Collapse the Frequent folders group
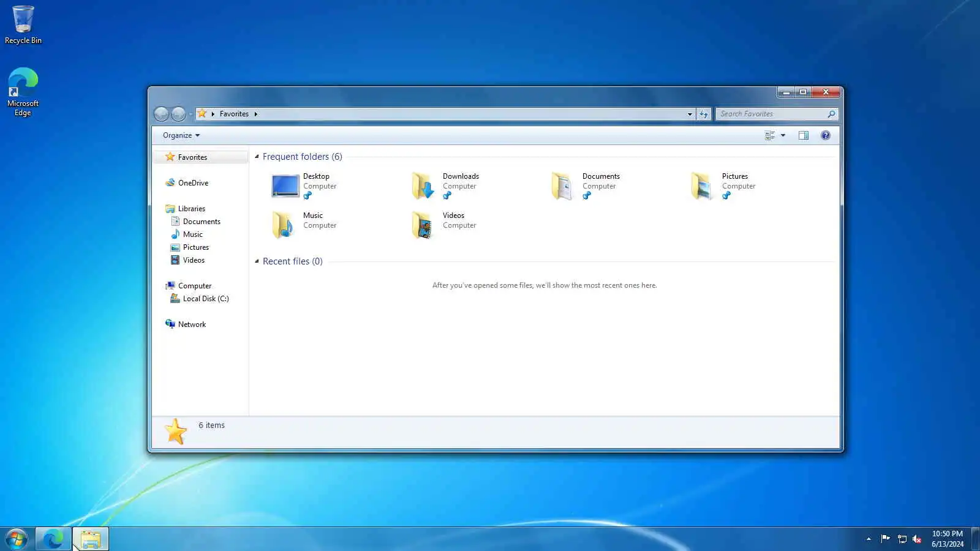 [257, 157]
